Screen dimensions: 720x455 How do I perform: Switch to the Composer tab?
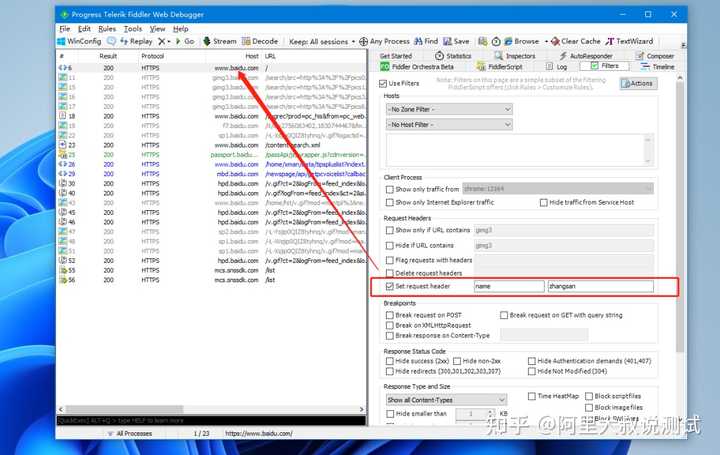pyautogui.click(x=655, y=56)
